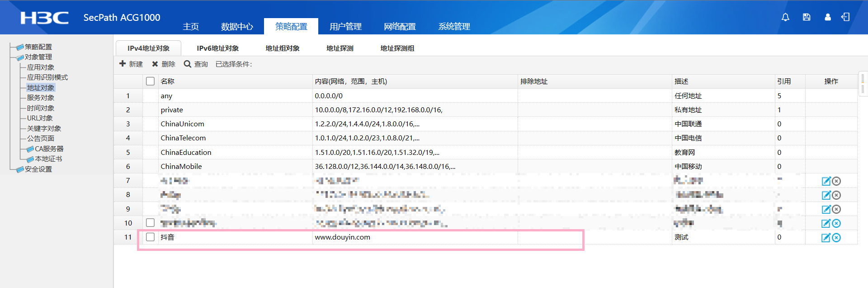Image resolution: width=868 pixels, height=288 pixels.
Task: Open 关键字对象 in the sidebar
Action: click(44, 129)
